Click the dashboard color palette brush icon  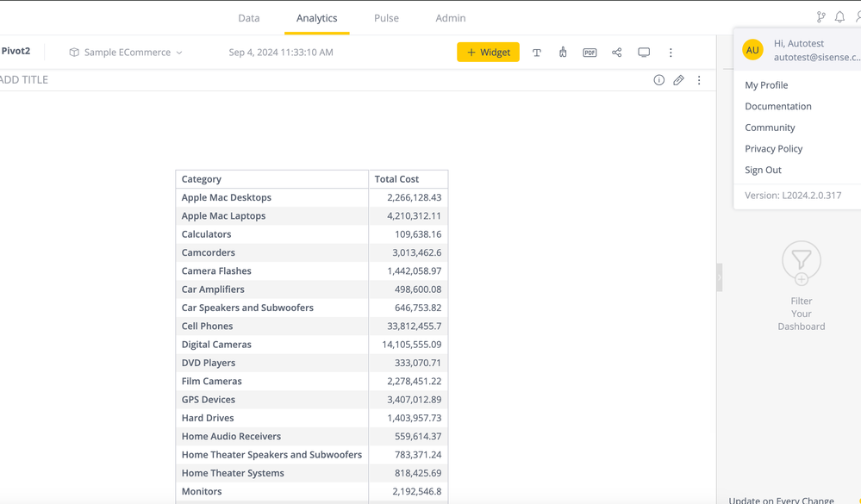click(563, 53)
